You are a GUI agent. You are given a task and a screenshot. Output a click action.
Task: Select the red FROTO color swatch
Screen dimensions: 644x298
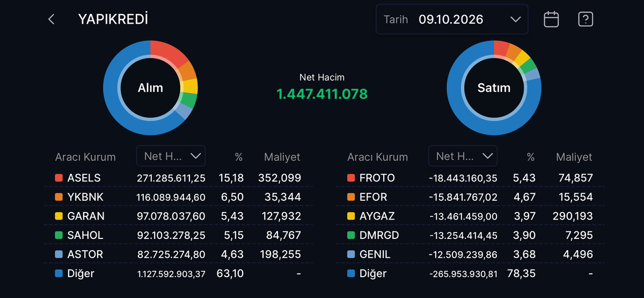[x=351, y=178]
